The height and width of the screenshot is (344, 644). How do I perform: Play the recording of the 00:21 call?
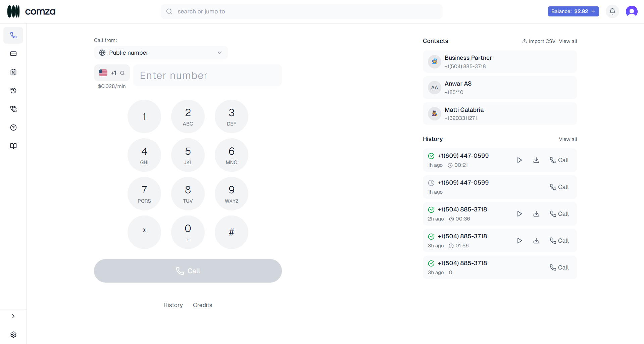pos(519,160)
